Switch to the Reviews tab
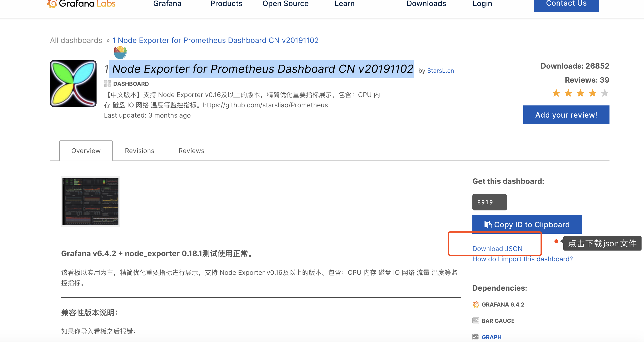644x342 pixels. 191,151
